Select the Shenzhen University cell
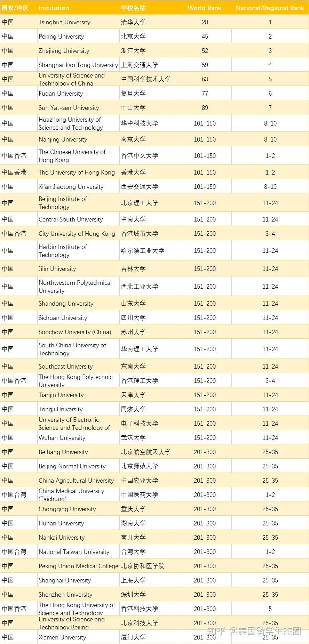 click(78, 595)
